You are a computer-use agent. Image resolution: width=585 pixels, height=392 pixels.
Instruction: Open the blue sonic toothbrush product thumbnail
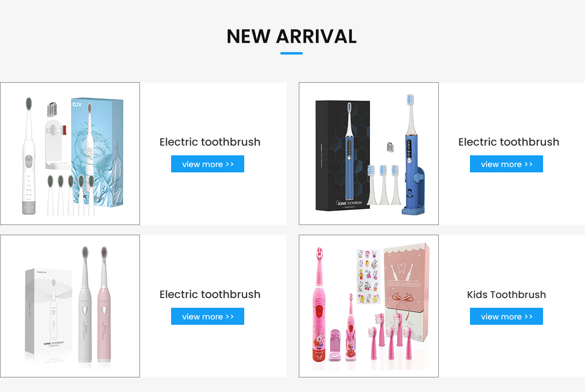369,153
